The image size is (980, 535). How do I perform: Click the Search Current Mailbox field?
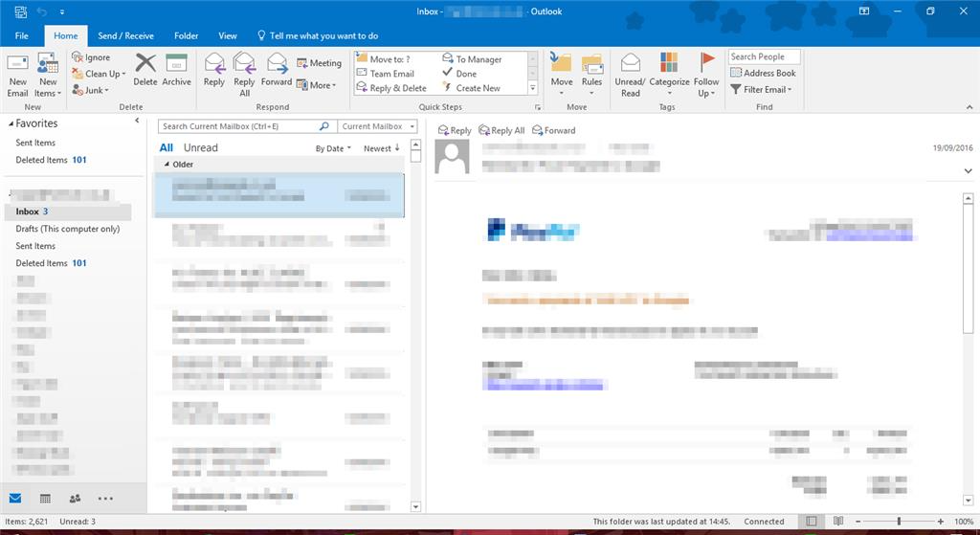click(x=247, y=126)
